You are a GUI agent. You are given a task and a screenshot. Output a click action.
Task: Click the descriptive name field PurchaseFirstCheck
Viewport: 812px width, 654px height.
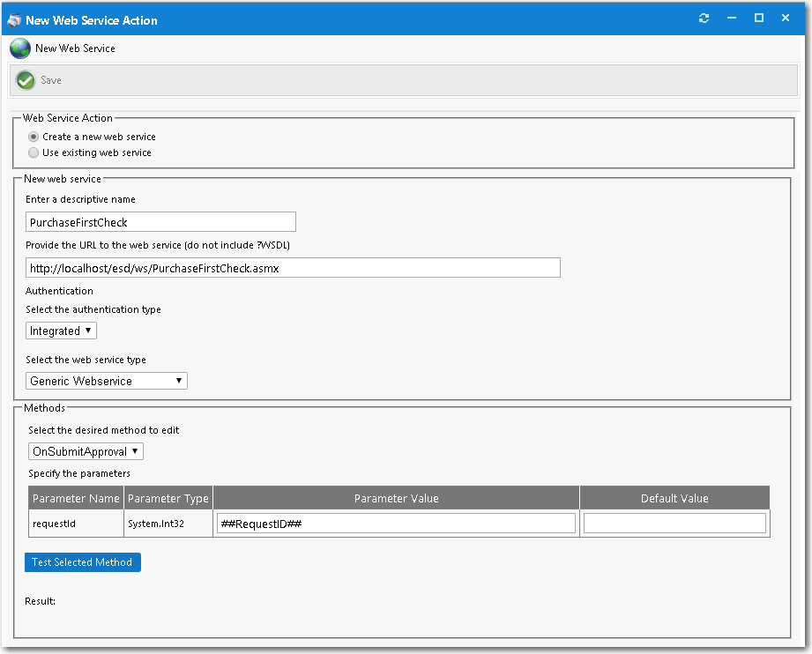coord(160,222)
